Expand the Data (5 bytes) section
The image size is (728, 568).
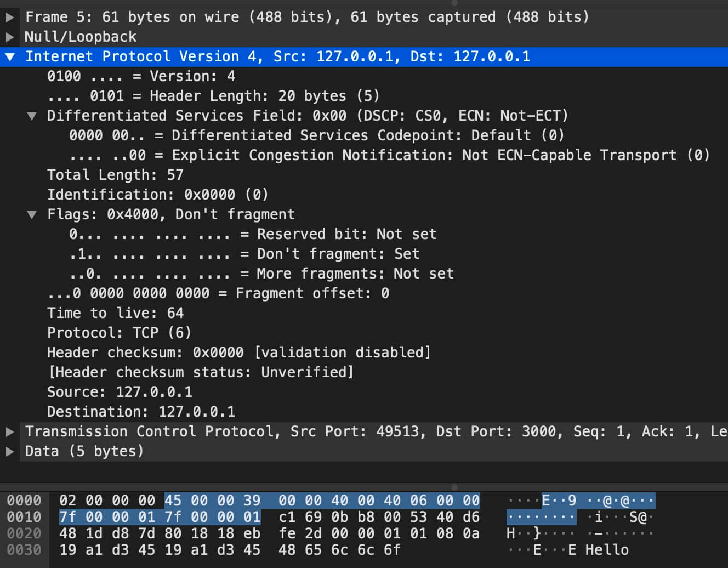pyautogui.click(x=10, y=451)
